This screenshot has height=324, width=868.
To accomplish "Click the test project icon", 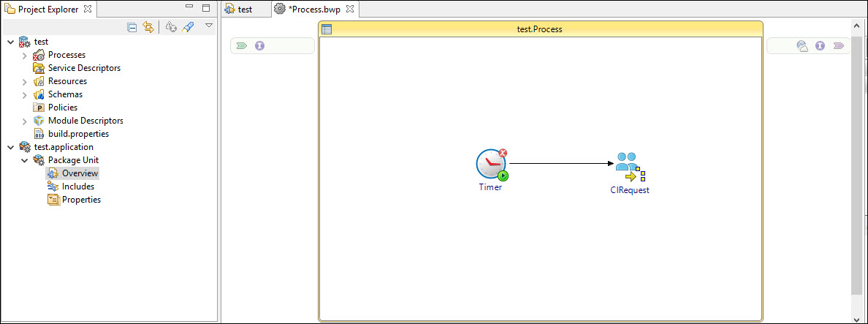I will point(25,42).
